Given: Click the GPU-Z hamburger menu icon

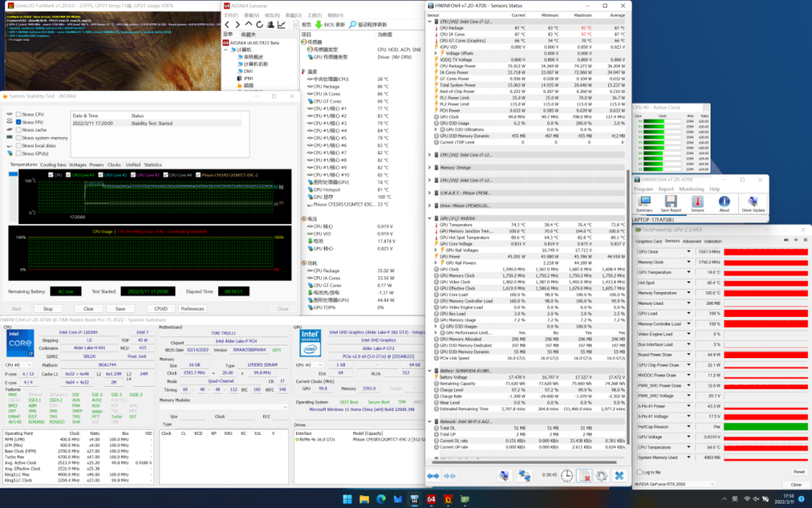Looking at the screenshot, I should 805,240.
